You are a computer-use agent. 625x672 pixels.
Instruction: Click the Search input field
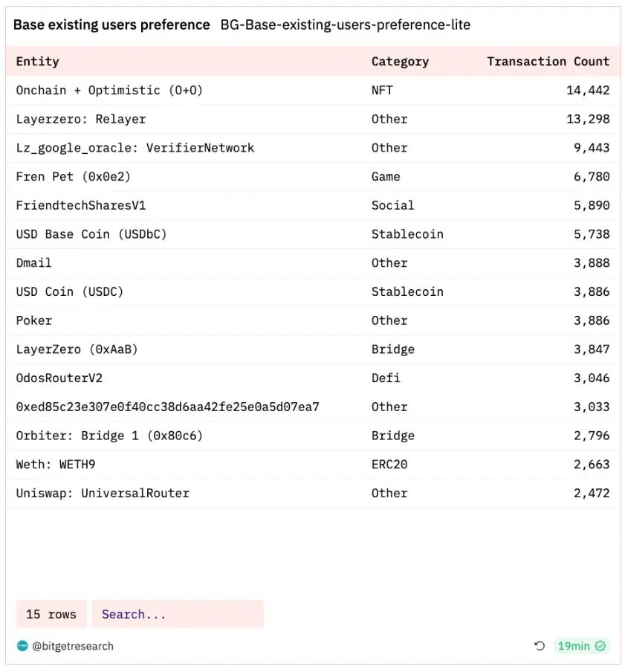(178, 614)
